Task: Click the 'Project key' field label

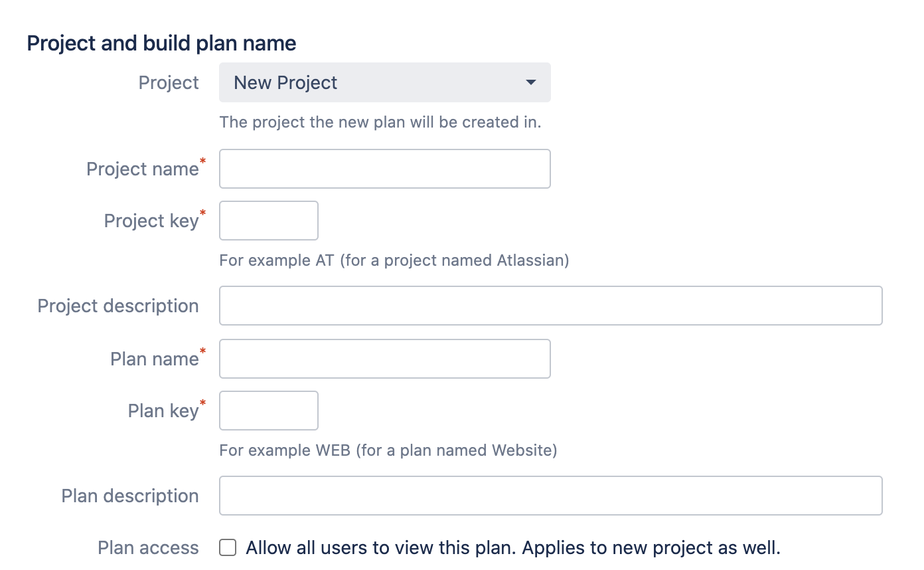Action: pyautogui.click(x=151, y=221)
